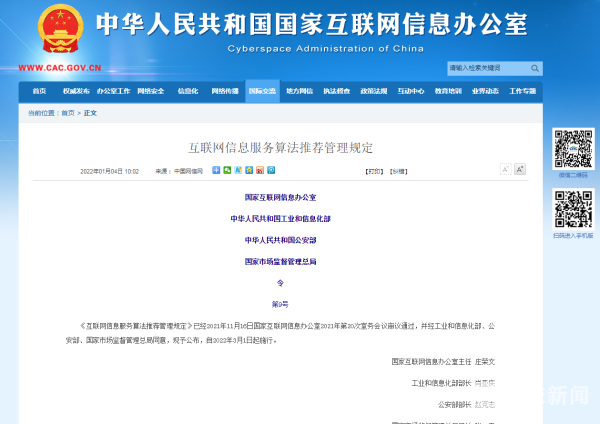Select the highlighted 国际交流 tab

pos(262,91)
